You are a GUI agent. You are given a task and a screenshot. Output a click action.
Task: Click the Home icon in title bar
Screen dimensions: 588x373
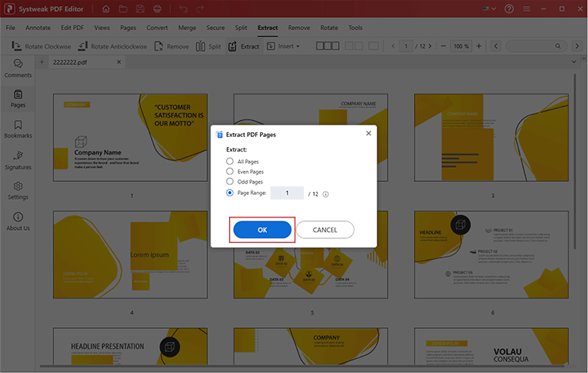coord(106,9)
